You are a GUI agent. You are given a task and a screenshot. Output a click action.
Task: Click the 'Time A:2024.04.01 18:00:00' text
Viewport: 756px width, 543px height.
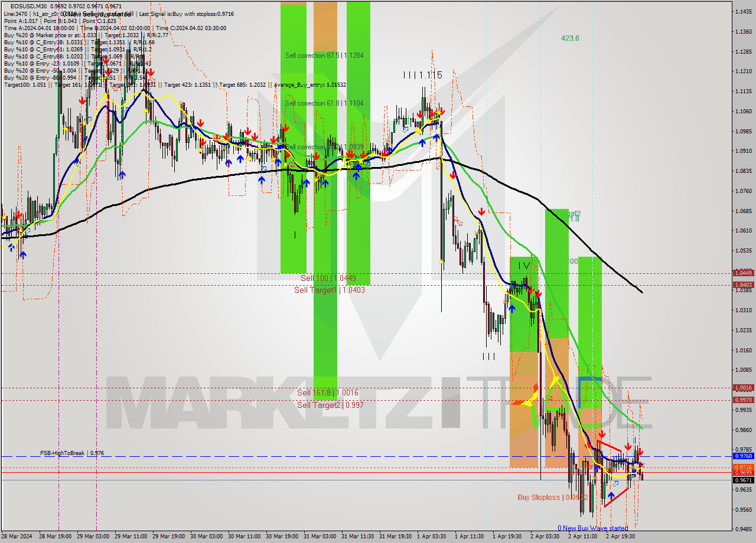(x=39, y=28)
